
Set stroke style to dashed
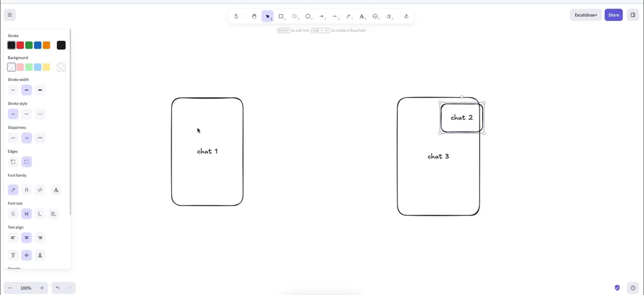pos(27,114)
